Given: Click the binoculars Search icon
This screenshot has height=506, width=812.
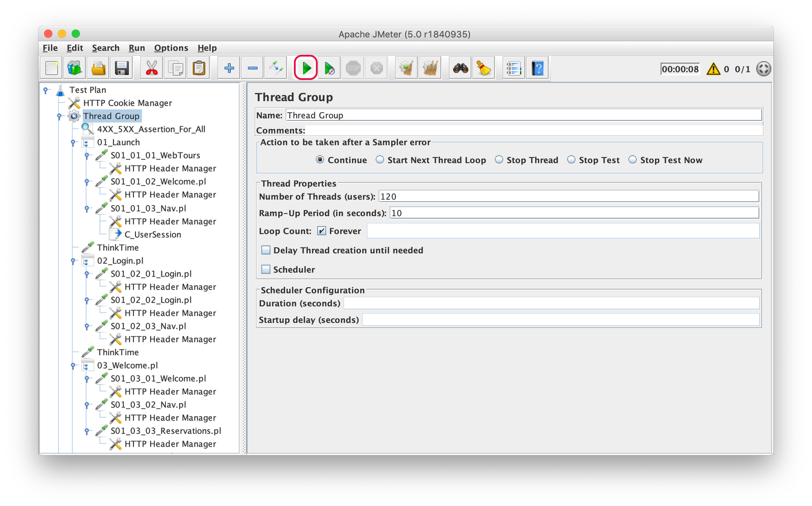Looking at the screenshot, I should click(x=460, y=68).
